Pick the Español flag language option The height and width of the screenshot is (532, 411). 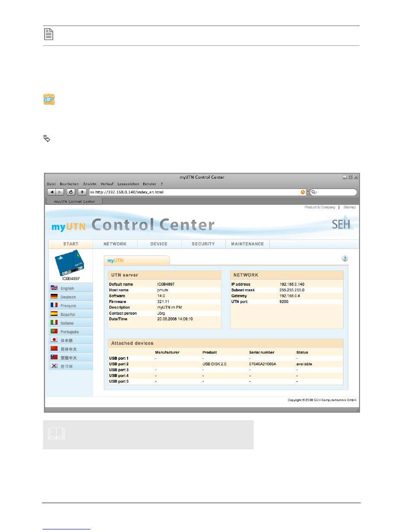tap(54, 314)
